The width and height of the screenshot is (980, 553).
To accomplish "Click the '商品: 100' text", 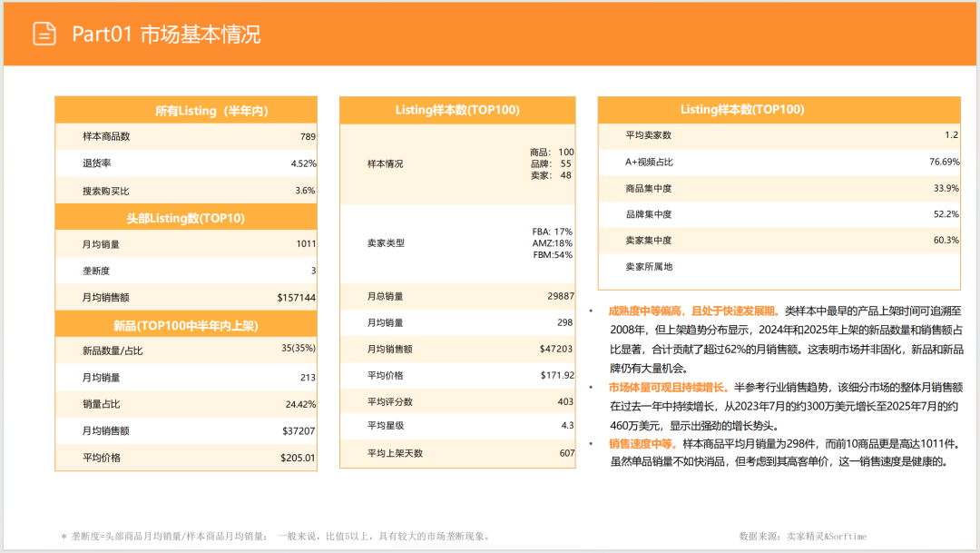I will 552,152.
